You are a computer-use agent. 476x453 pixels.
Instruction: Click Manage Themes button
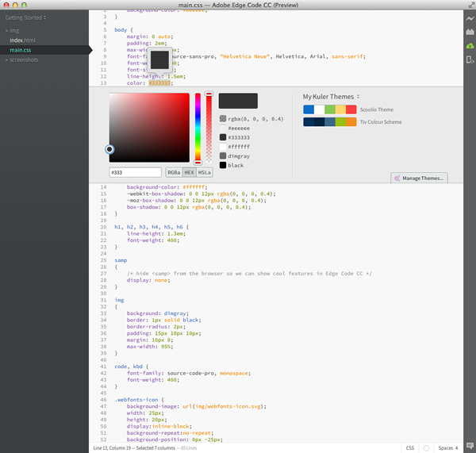[x=419, y=179]
